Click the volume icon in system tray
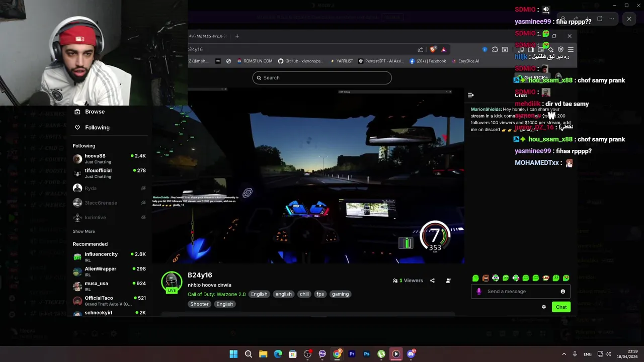The image size is (644, 362). point(608,354)
